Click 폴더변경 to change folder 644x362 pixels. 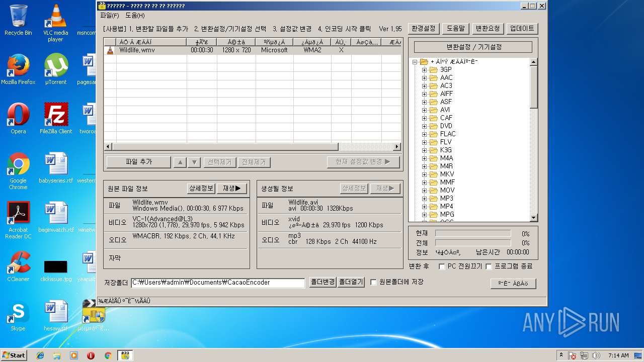tap(323, 282)
